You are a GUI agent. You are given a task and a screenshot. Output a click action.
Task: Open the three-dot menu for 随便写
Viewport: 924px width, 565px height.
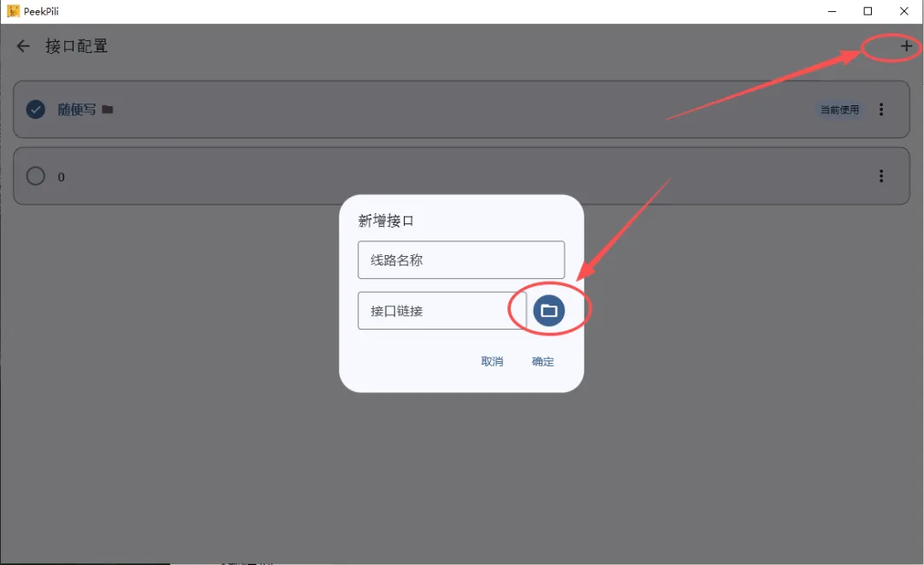[x=881, y=109]
